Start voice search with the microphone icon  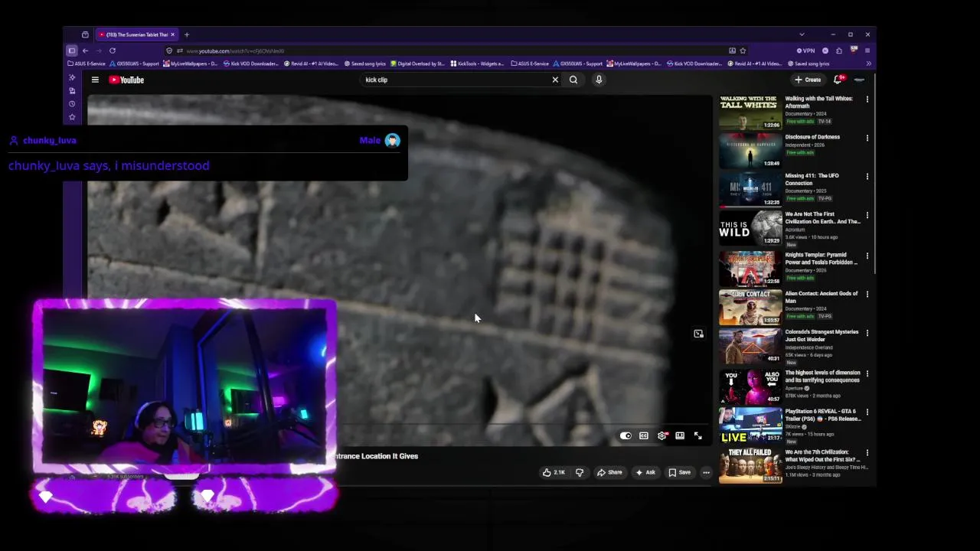pyautogui.click(x=599, y=80)
